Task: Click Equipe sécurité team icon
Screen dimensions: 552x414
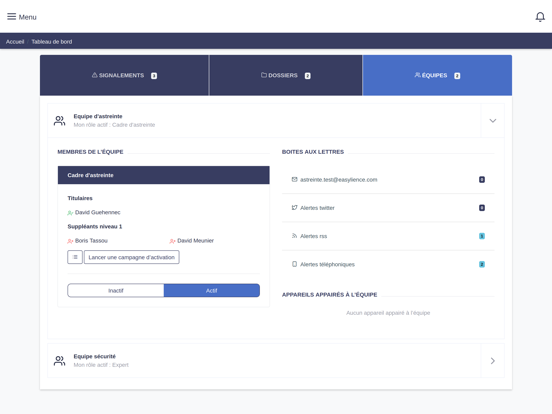Action: click(59, 361)
